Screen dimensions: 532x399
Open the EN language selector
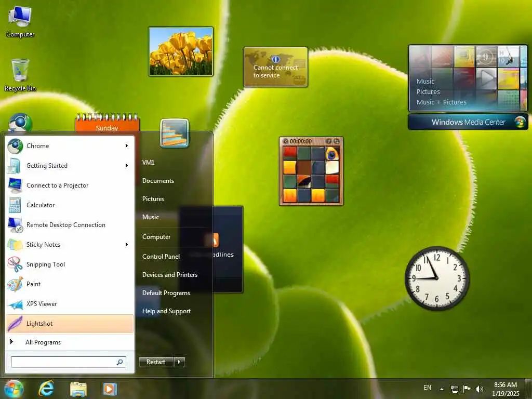[x=427, y=388]
